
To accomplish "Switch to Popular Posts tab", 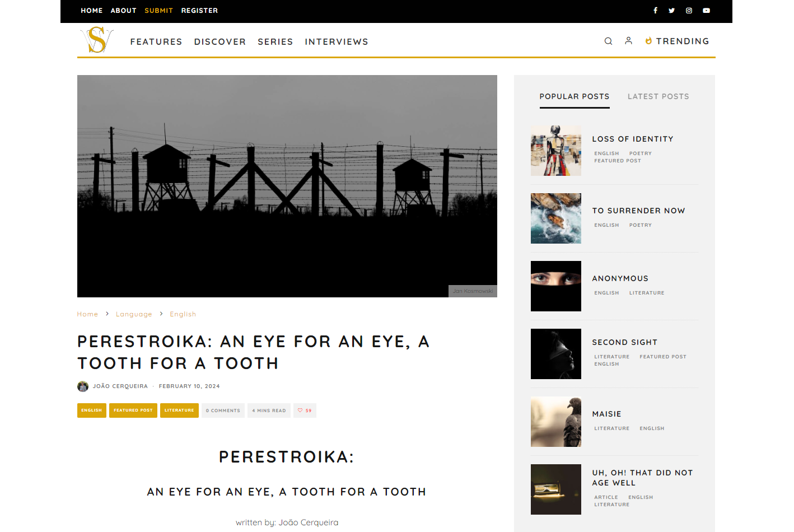I will 575,96.
